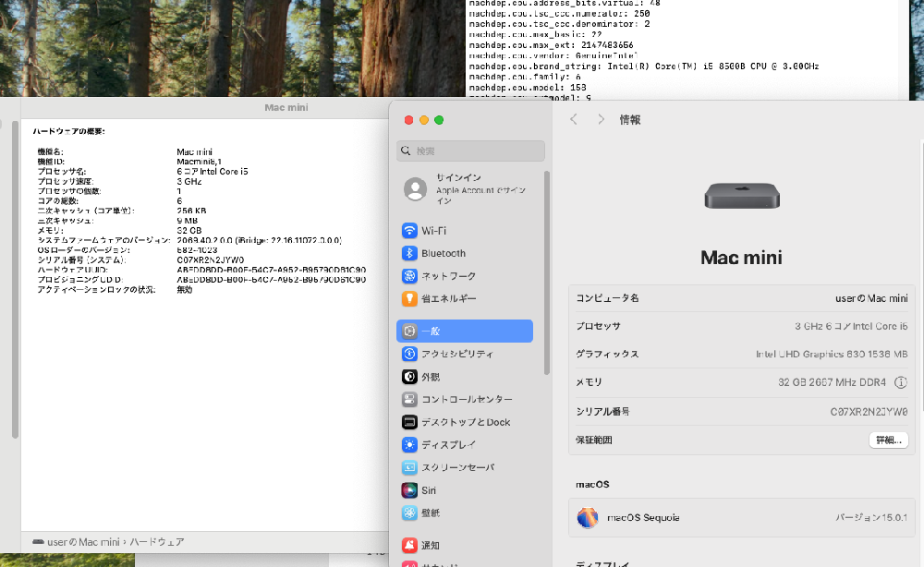924x567 pixels.
Task: Open the 壁紙 wallpaper icon
Action: (409, 513)
